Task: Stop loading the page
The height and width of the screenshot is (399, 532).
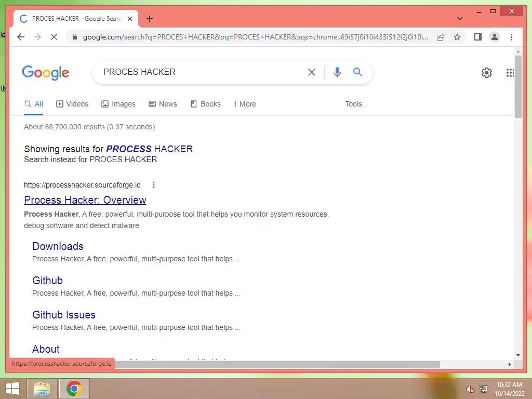Action: 54,37
